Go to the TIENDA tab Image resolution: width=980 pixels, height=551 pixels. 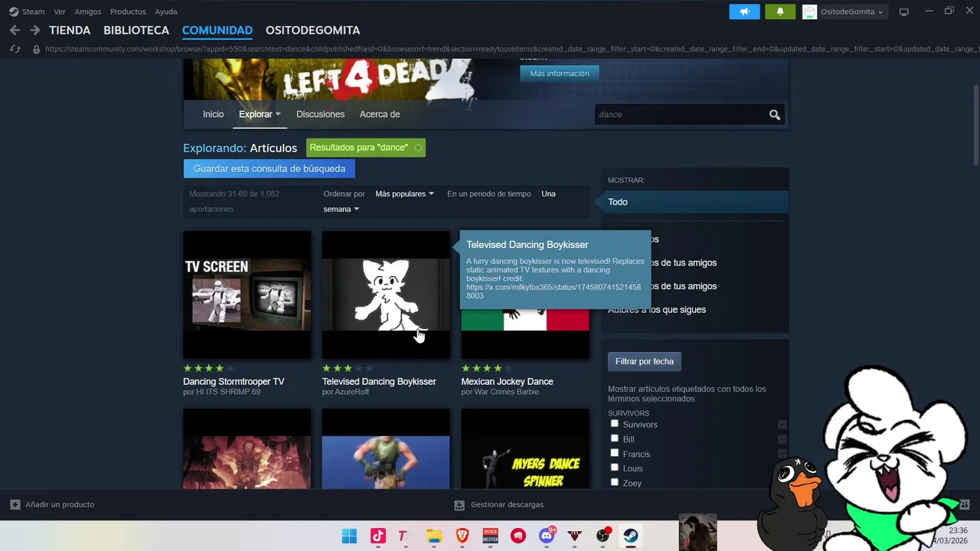pos(70,31)
